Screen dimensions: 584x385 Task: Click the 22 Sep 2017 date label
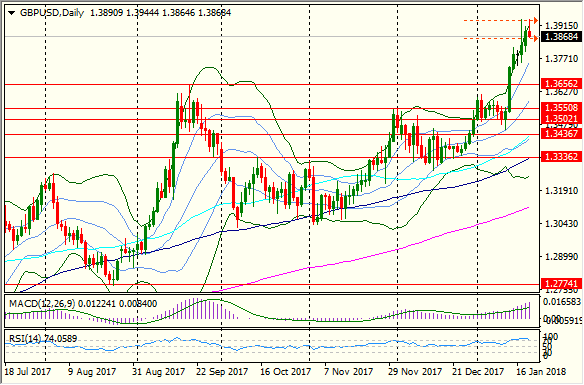(222, 372)
